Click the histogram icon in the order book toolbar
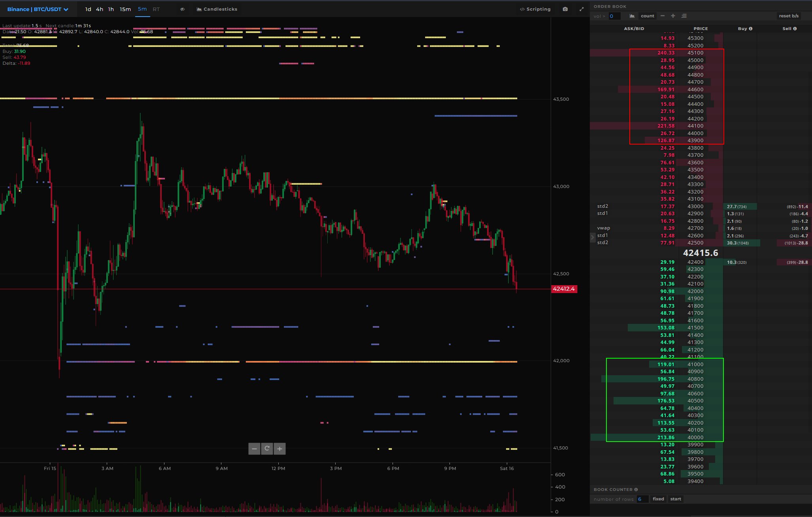Screen dimensions: 812x517 pyautogui.click(x=632, y=16)
